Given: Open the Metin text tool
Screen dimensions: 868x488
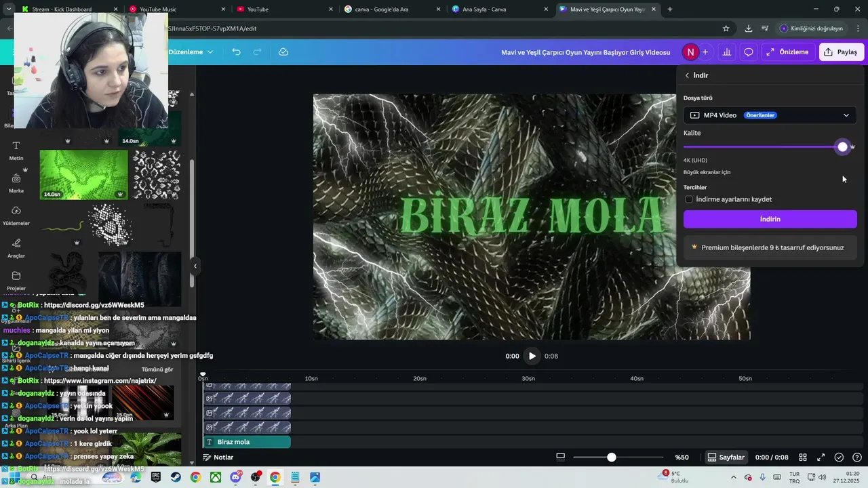Looking at the screenshot, I should click(16, 150).
